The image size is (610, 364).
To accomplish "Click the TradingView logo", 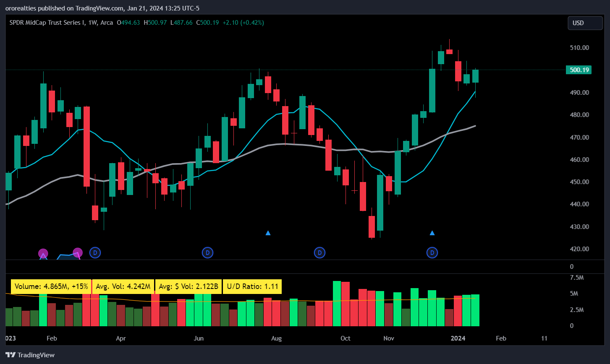I will pos(30,355).
